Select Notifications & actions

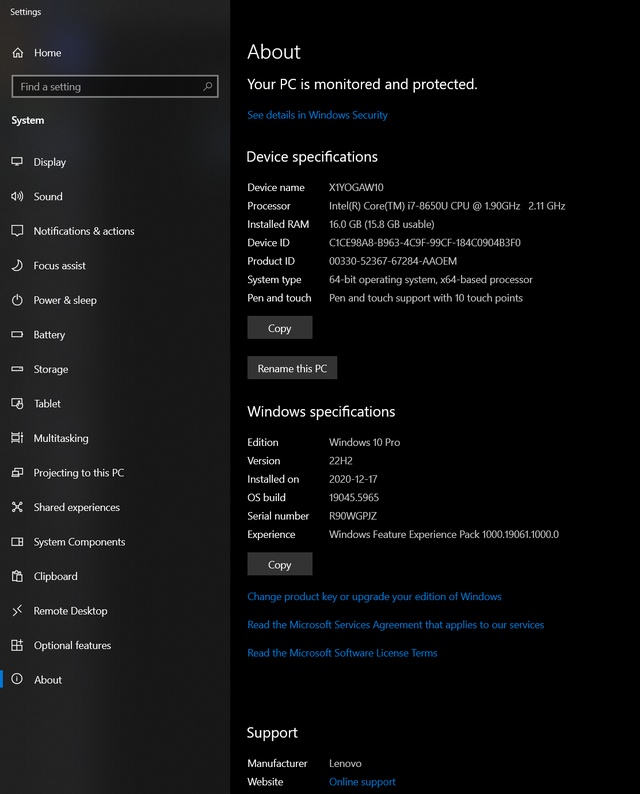click(x=84, y=231)
